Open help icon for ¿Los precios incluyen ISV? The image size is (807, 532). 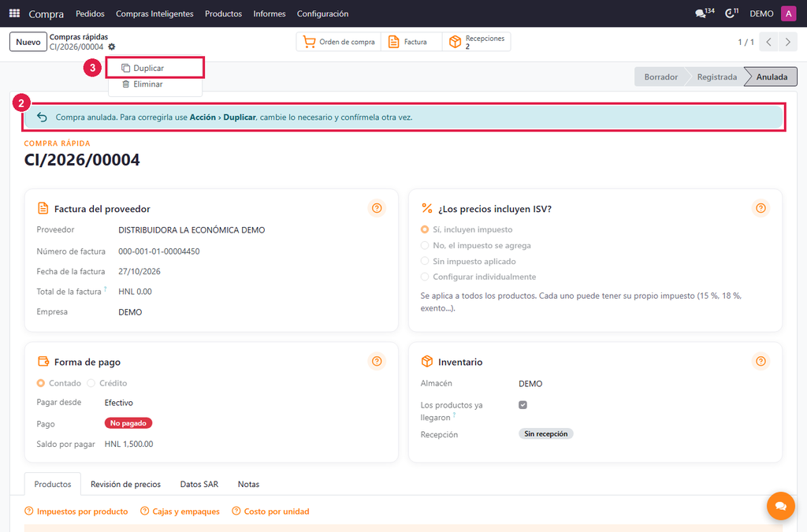coord(761,208)
